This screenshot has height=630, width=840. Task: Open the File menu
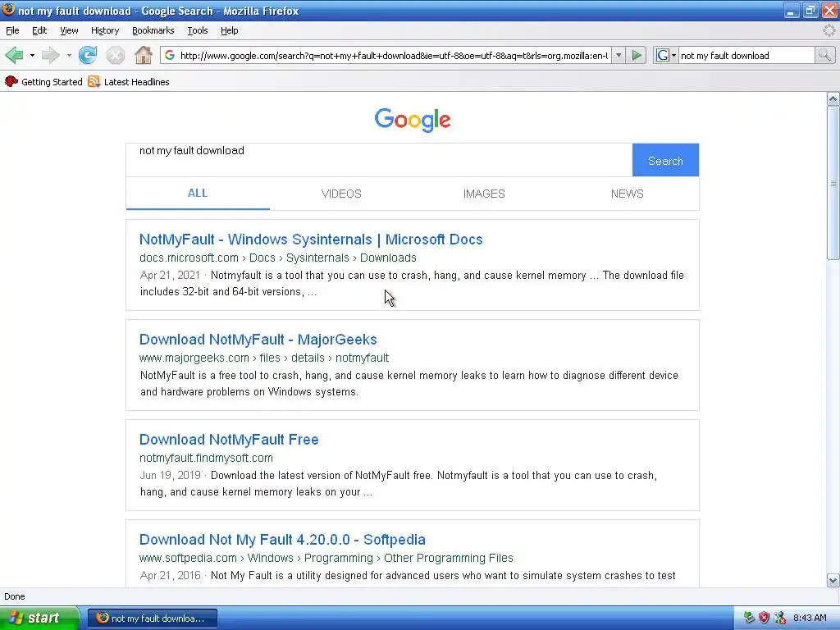[x=12, y=30]
